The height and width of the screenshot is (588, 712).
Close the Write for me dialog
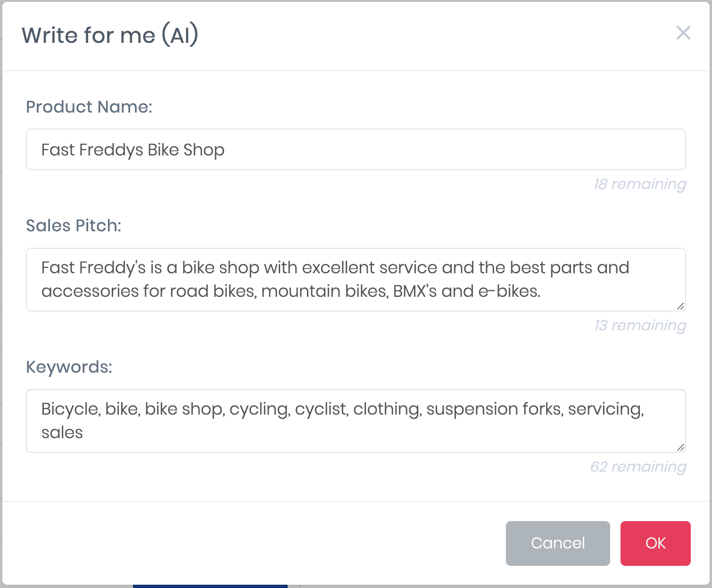coord(683,33)
